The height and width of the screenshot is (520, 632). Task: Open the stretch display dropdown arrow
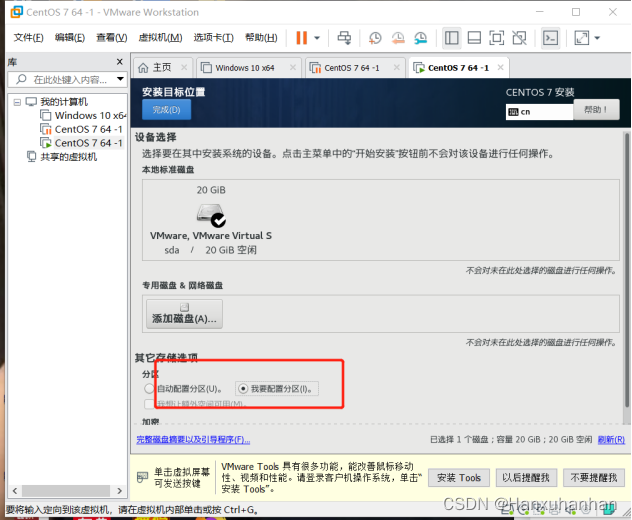[x=597, y=38]
